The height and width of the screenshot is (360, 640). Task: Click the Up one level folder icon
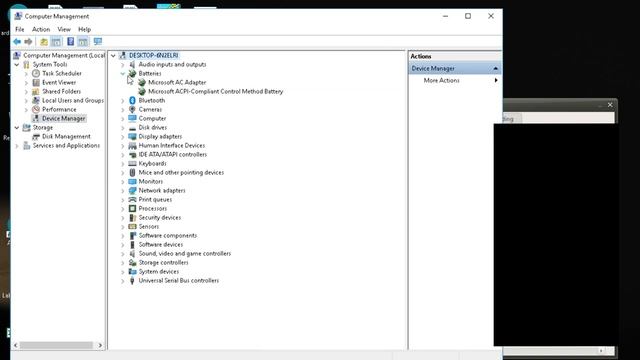[x=44, y=42]
